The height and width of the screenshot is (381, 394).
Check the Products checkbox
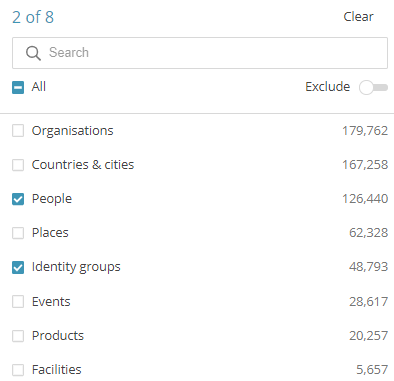point(18,336)
